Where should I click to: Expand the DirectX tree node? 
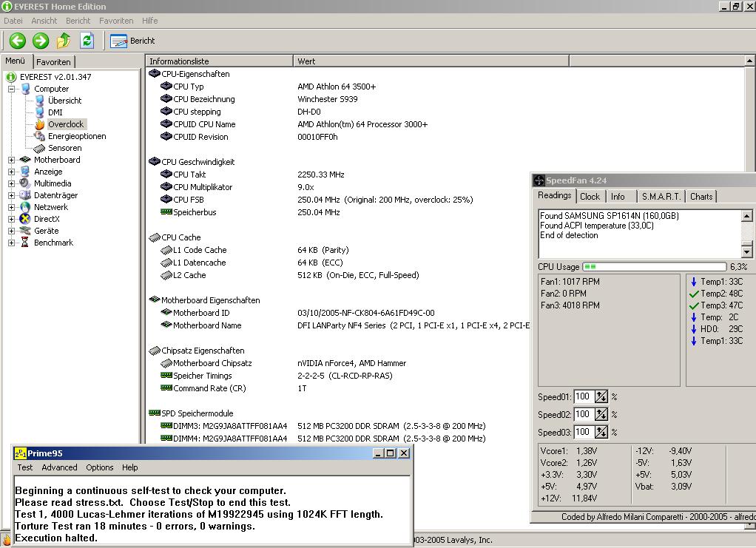click(12, 219)
